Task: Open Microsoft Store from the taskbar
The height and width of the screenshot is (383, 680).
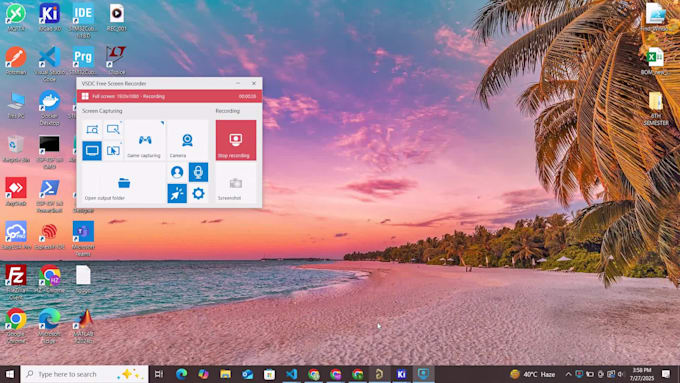Action: 269,374
